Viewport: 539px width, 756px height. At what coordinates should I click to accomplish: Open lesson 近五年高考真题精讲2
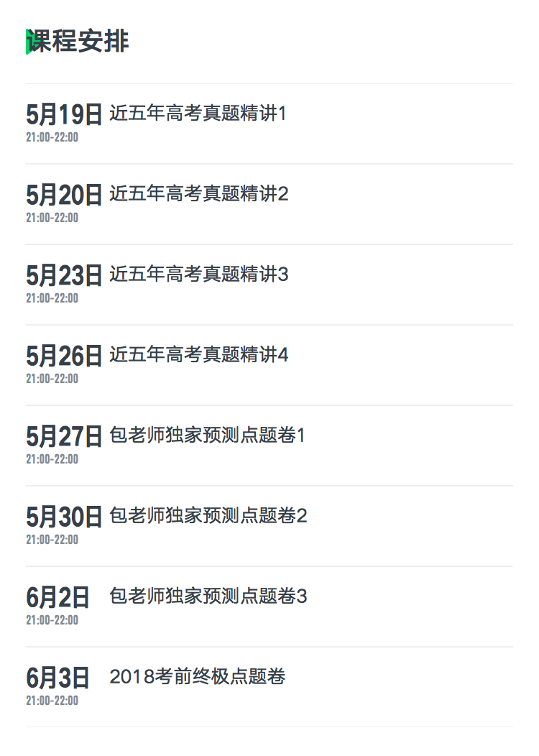point(199,194)
